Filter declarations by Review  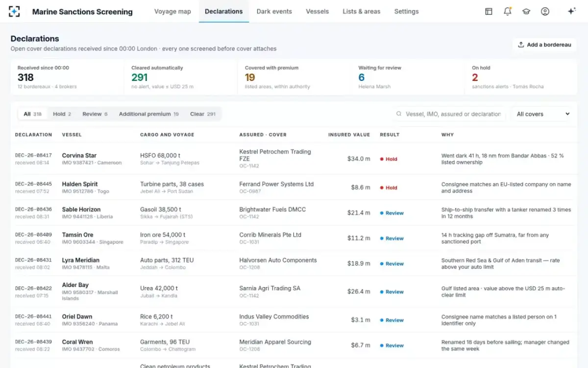coord(95,114)
